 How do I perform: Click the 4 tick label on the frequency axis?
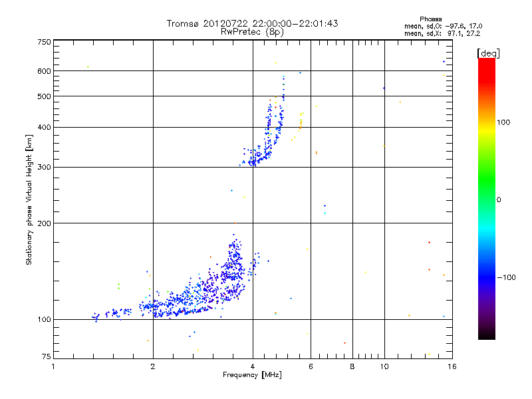point(253,366)
